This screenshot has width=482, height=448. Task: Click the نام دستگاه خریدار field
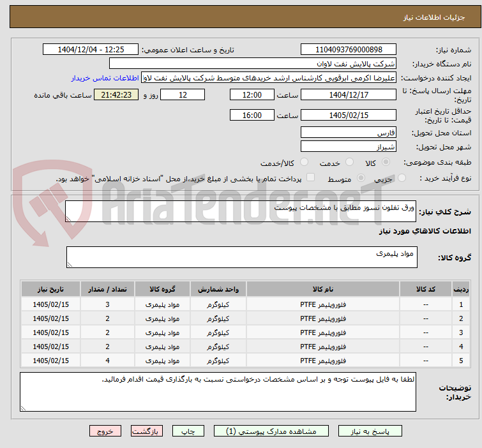[252, 64]
